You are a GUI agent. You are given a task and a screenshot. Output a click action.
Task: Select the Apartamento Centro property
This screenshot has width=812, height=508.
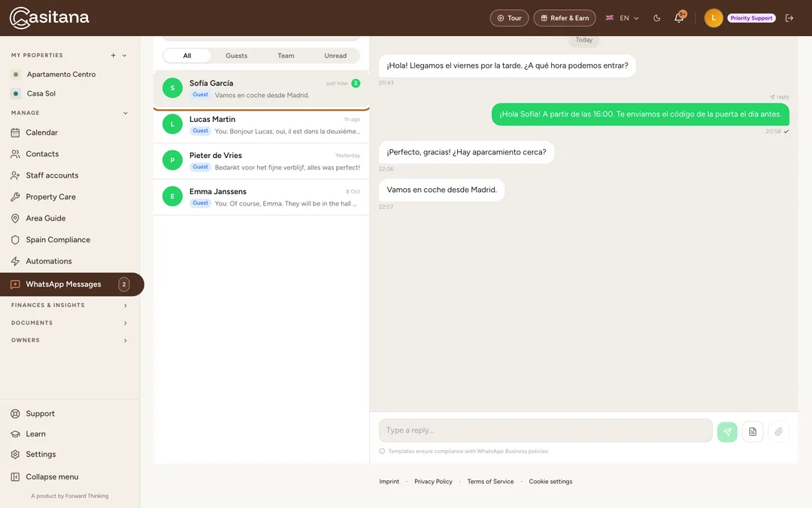pos(61,75)
